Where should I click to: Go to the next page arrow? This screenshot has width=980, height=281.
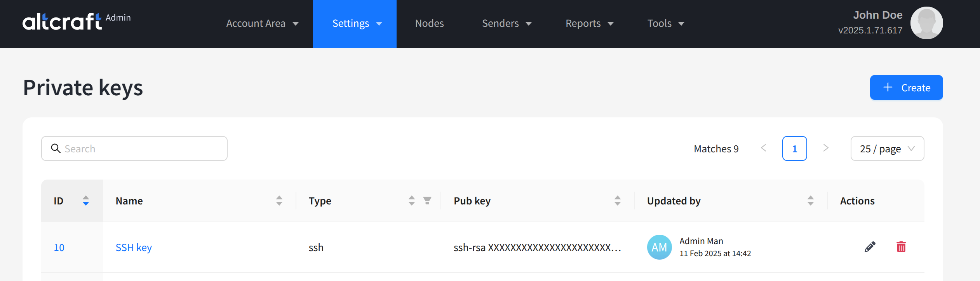tap(826, 148)
